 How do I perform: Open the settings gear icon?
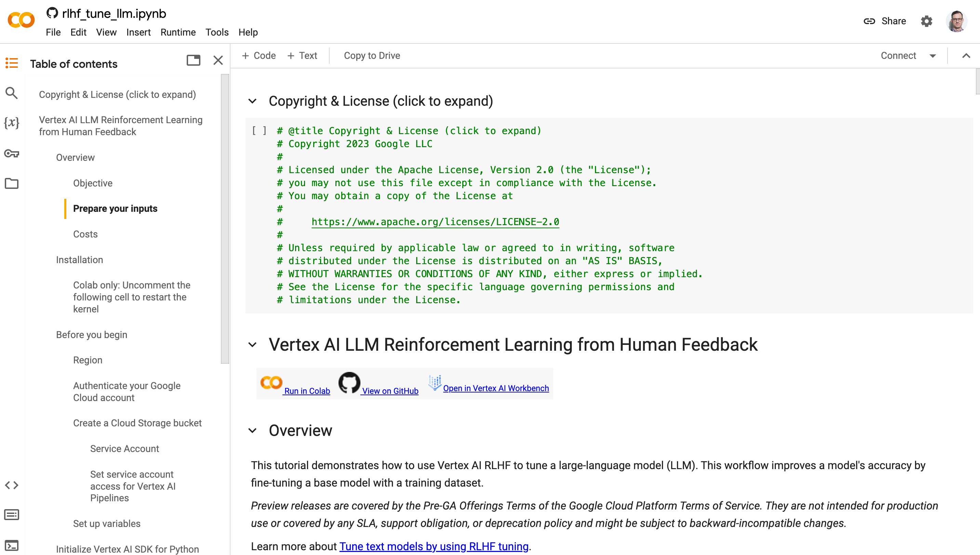pyautogui.click(x=926, y=21)
